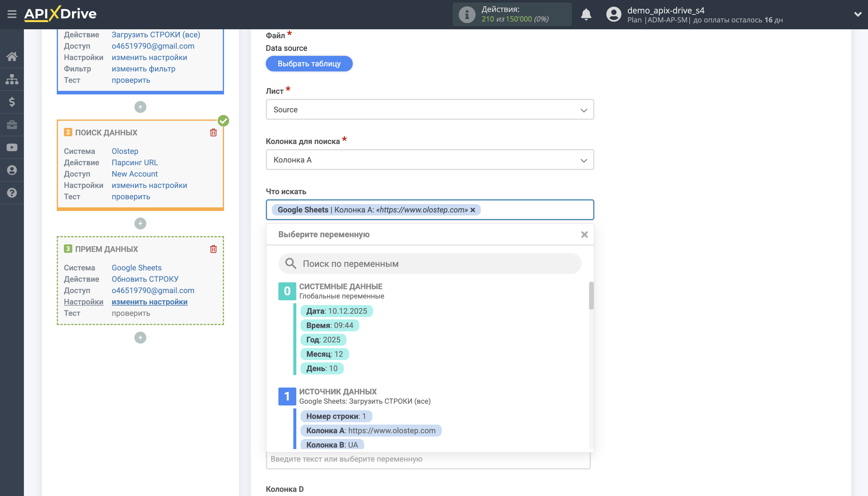The width and height of the screenshot is (868, 496).
Task: Open the payments dollar icon in sidebar
Action: 12,102
